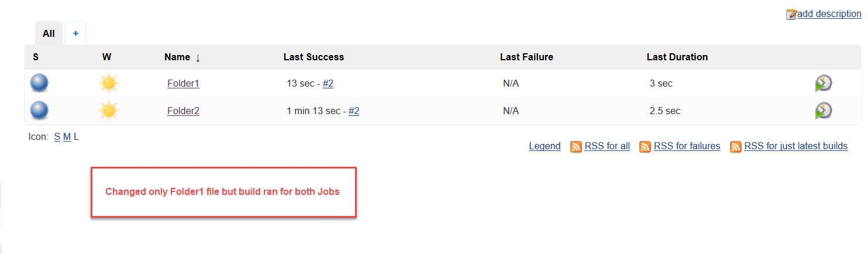Click Folder1 blue status ball icon

(x=39, y=83)
